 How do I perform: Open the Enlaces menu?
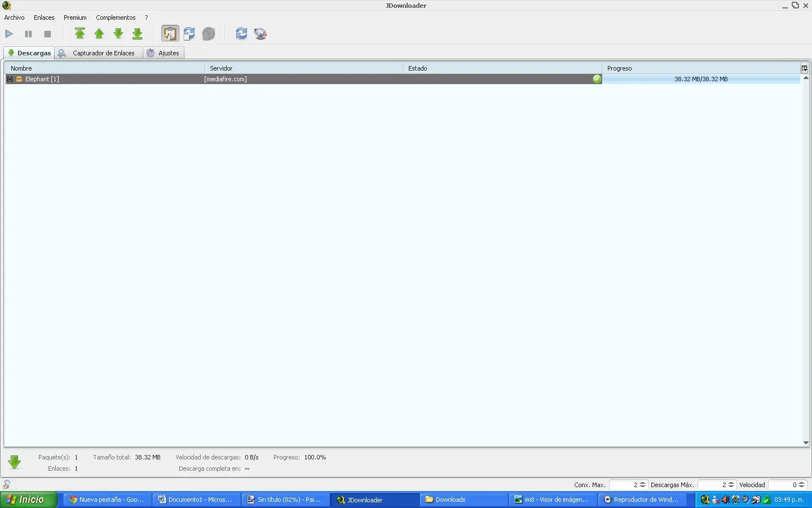44,17
